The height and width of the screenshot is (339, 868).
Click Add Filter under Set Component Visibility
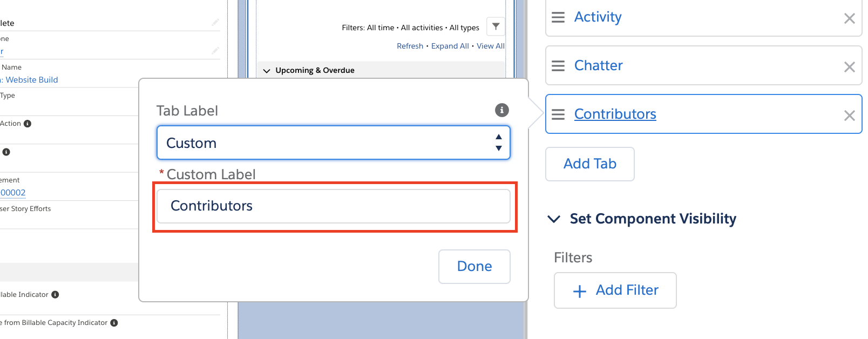[x=615, y=290]
